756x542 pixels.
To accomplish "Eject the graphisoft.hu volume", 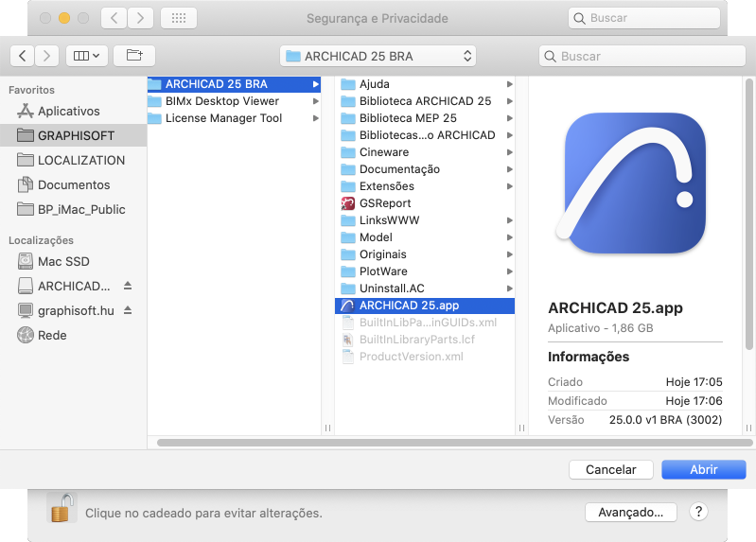I will point(128,310).
